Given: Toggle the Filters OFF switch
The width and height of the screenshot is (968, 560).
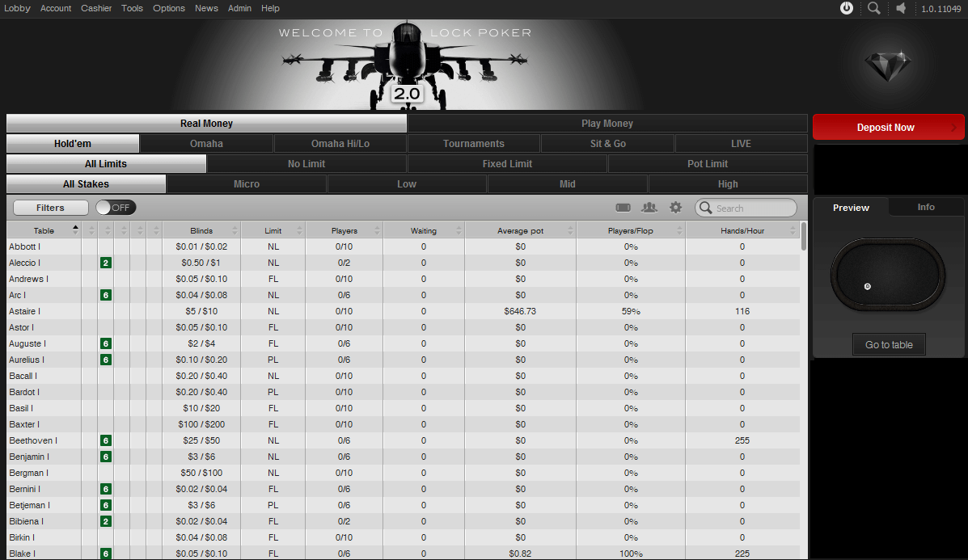Looking at the screenshot, I should pyautogui.click(x=116, y=208).
